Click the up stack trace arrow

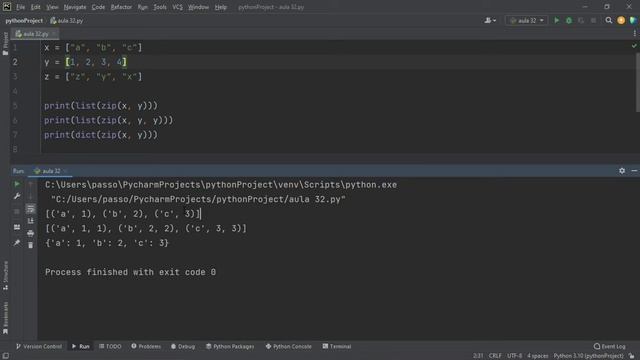[31, 184]
